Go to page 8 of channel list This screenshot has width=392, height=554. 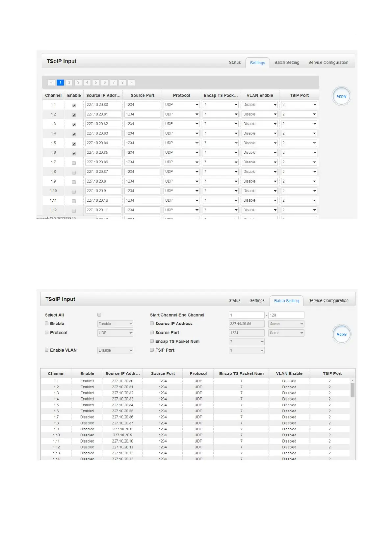[122, 83]
